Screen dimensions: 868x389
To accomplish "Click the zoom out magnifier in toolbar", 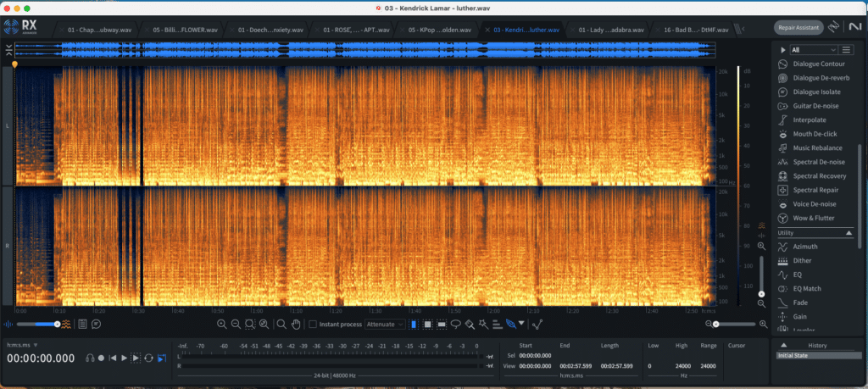I will coord(236,325).
